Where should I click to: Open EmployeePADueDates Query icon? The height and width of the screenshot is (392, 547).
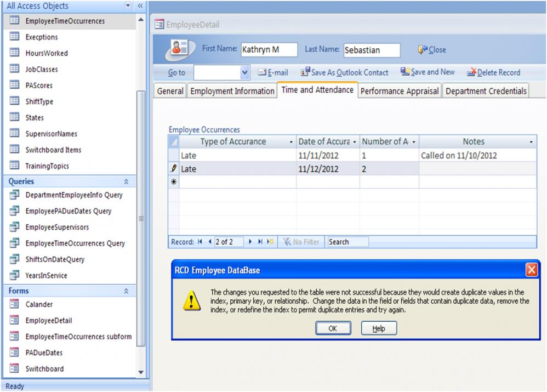click(15, 211)
